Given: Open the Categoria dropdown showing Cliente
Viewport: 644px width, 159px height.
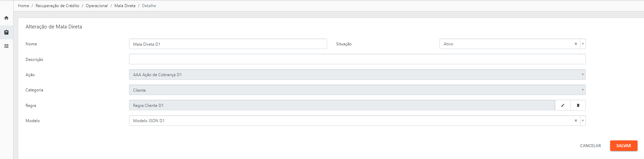Looking at the screenshot, I should [x=357, y=90].
